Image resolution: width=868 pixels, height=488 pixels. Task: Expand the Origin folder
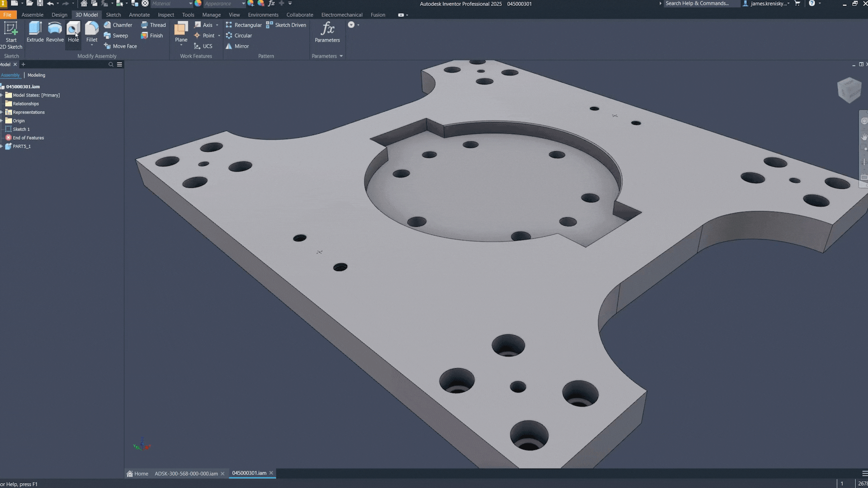[x=2, y=121]
